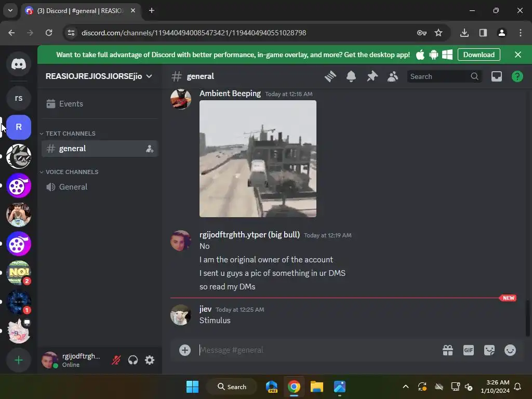View site information icon
This screenshot has height=399, width=532.
point(71,33)
